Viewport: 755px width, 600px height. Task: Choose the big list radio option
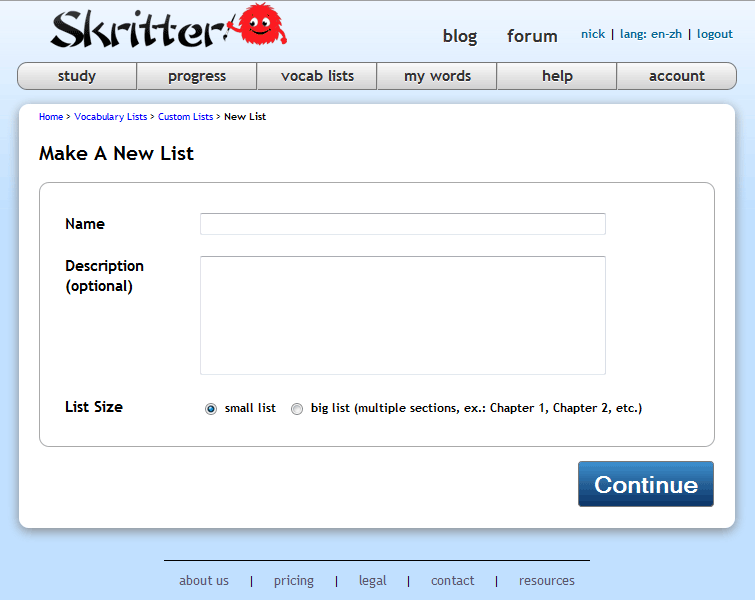(297, 409)
